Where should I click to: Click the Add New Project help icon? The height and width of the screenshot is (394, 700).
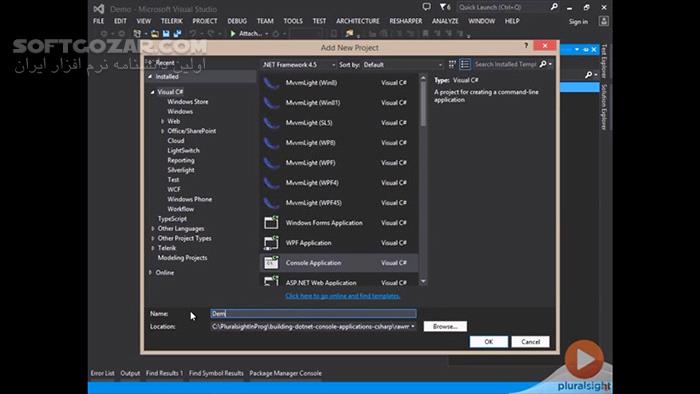point(526,46)
